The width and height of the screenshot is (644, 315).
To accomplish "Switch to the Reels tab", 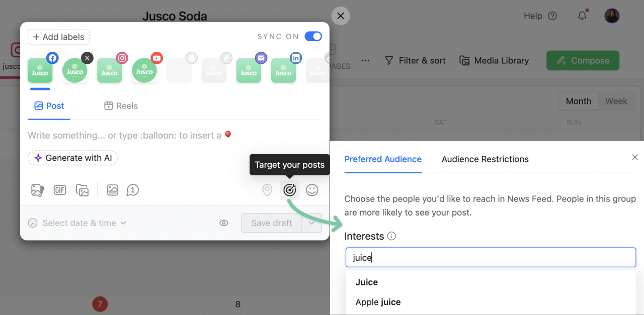I will (121, 106).
